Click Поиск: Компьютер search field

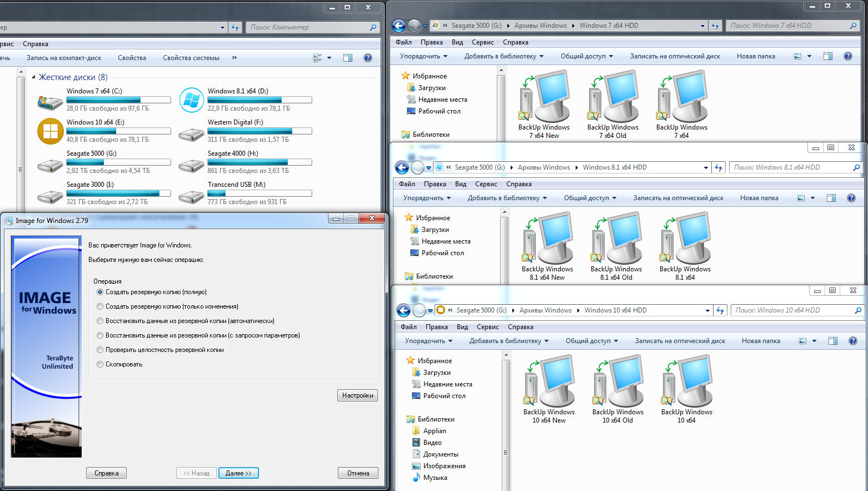313,27
